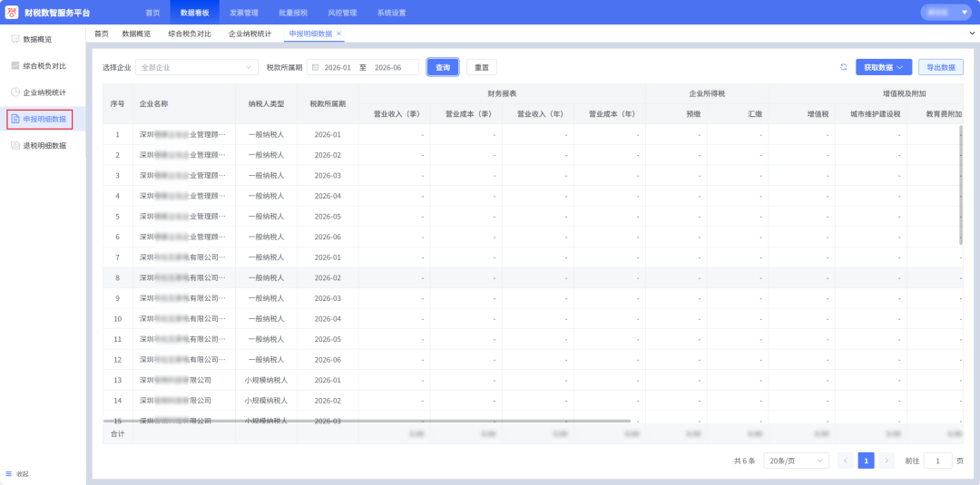Screen dimensions: 980x485
Task: Click 小规模纳税人 in row 13
Action: pos(266,380)
